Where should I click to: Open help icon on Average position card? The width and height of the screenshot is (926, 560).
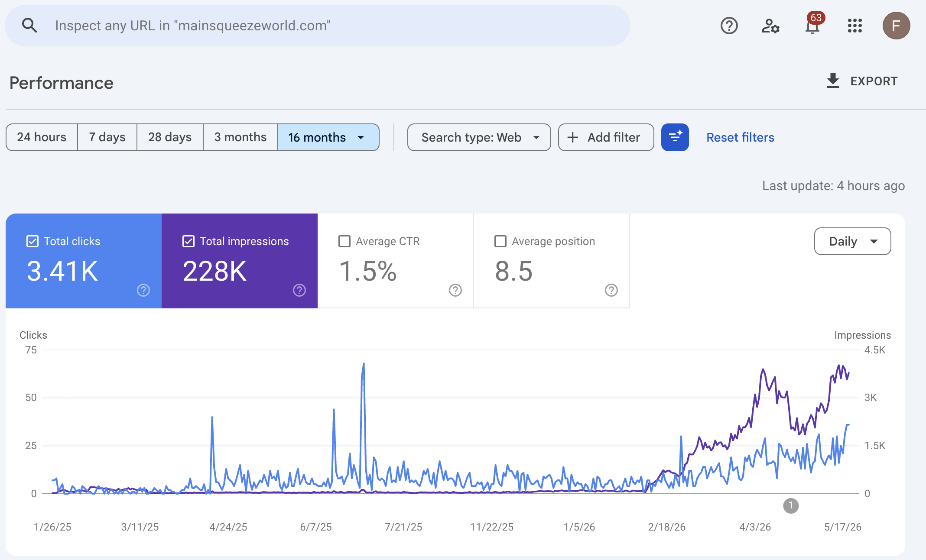coord(611,290)
